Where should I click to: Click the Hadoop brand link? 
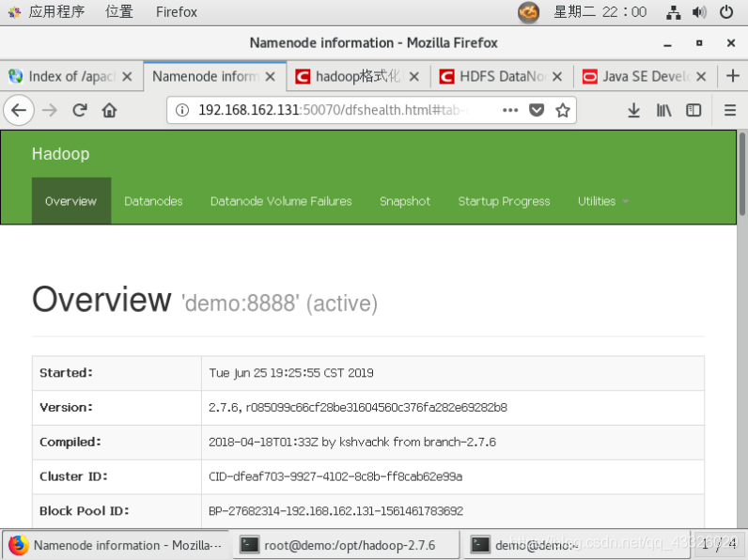click(x=60, y=153)
